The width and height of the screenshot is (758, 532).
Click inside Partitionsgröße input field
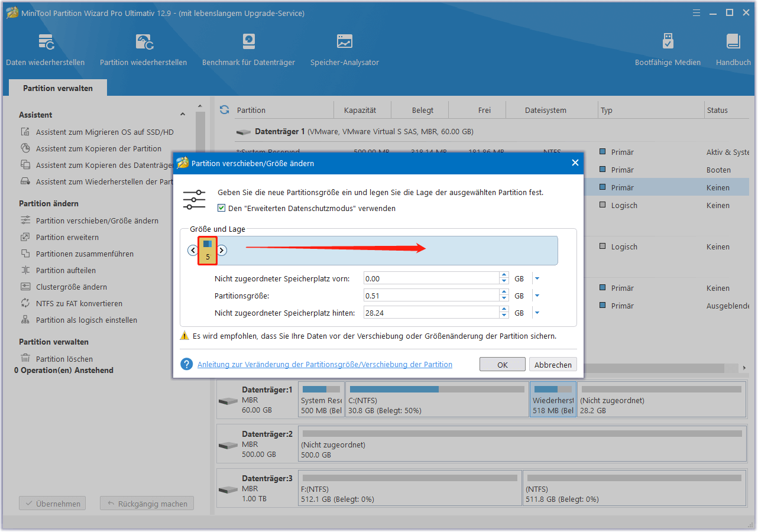click(x=432, y=296)
